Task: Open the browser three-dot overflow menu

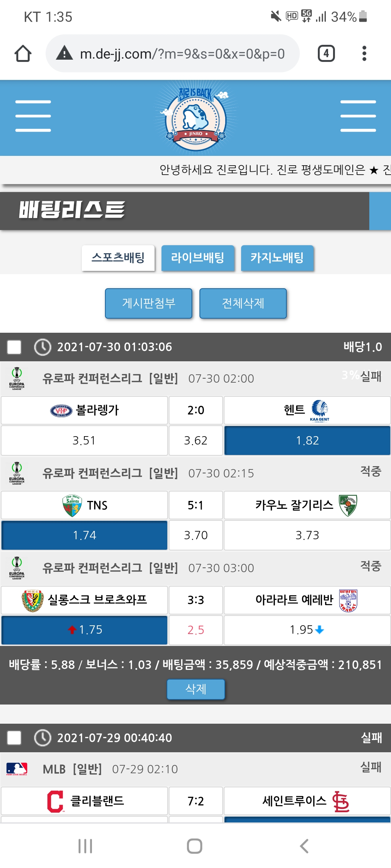Action: 364,54
